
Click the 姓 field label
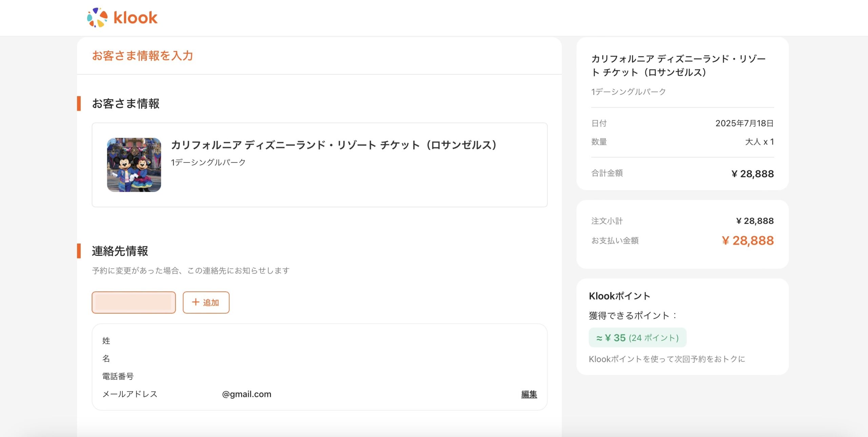106,341
